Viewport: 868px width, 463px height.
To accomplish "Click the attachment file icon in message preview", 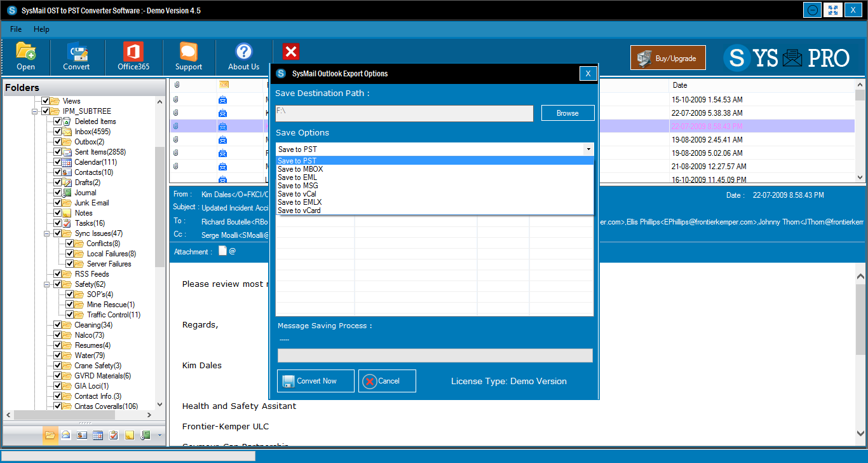I will [x=222, y=251].
